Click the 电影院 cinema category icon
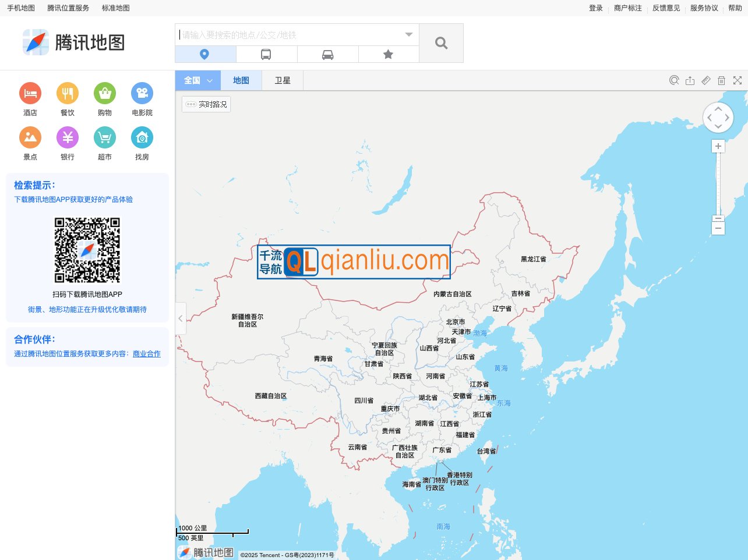748x560 pixels. coord(142,93)
